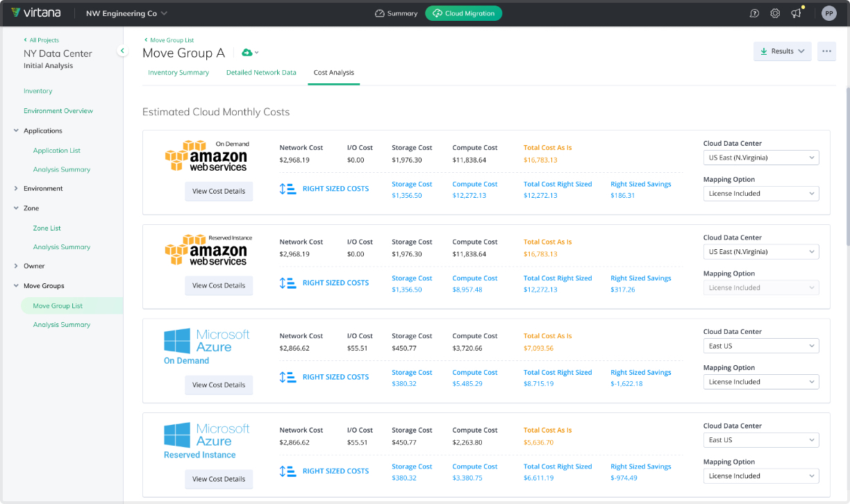The width and height of the screenshot is (850, 504).
Task: Open the NW Engineering Co organization dropdown
Action: pyautogui.click(x=126, y=13)
